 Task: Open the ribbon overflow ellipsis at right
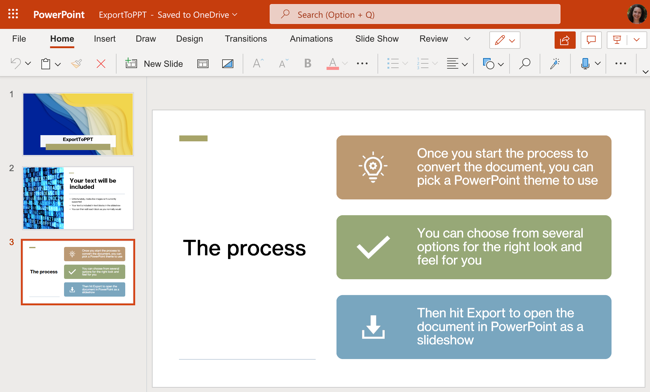pyautogui.click(x=621, y=63)
